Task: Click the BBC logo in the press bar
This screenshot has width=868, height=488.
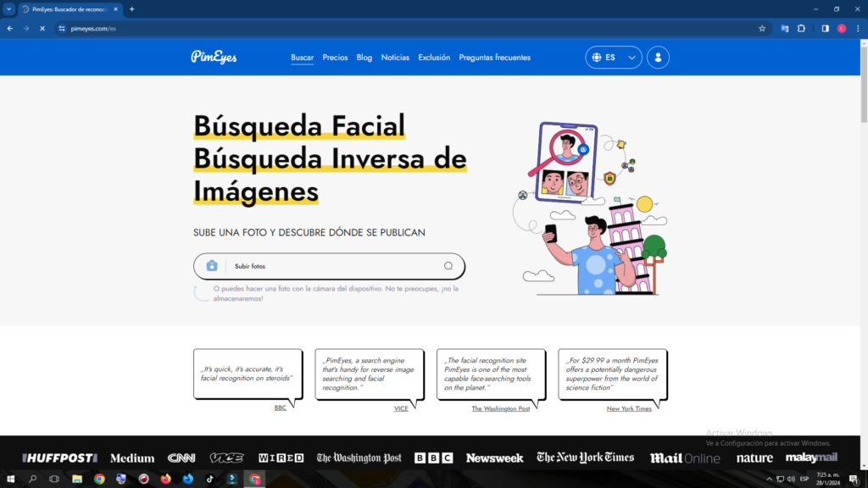Action: 433,458
